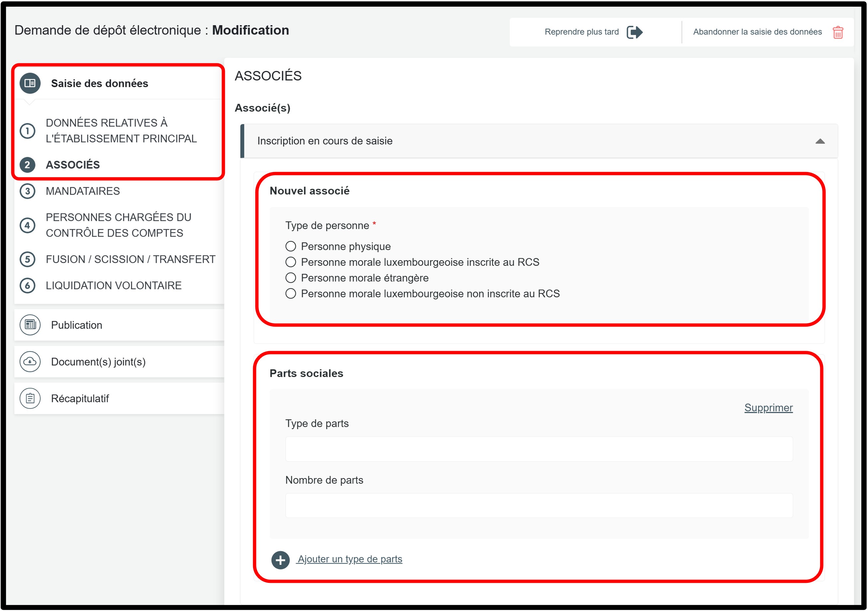
Task: Select Personne physique radio button
Action: [x=290, y=246]
